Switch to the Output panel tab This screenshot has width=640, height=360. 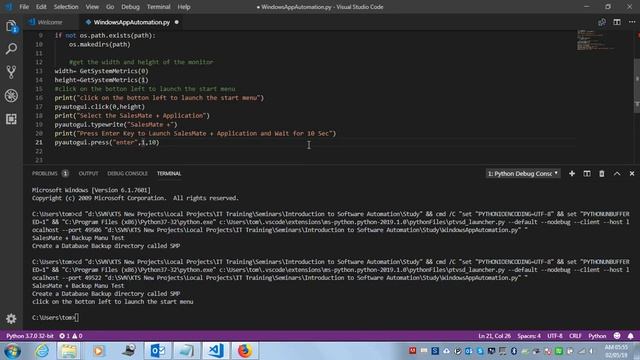88,173
